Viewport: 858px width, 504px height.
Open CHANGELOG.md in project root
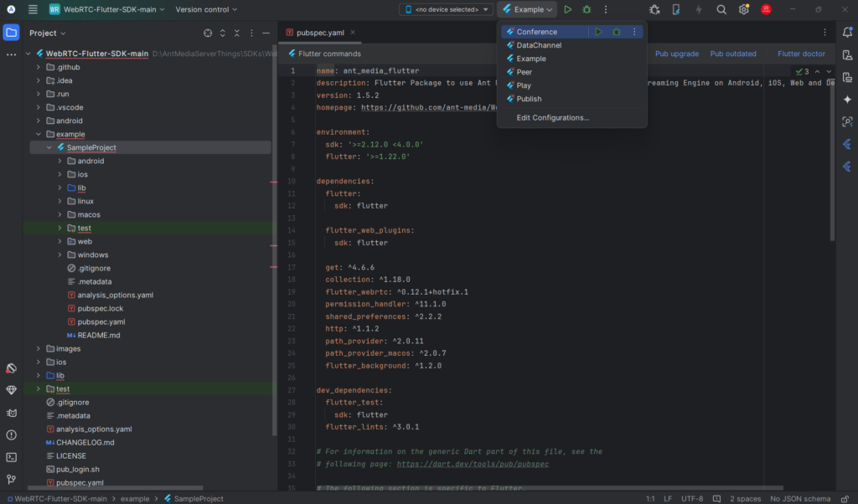click(85, 442)
